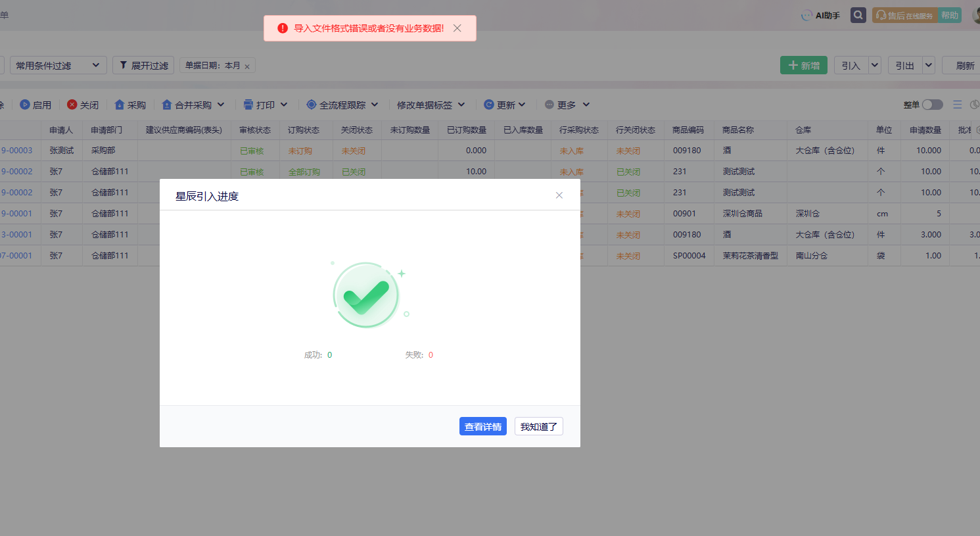This screenshot has width=980, height=536.
Task: Open the order link ending 9-00003
Action: coord(16,151)
